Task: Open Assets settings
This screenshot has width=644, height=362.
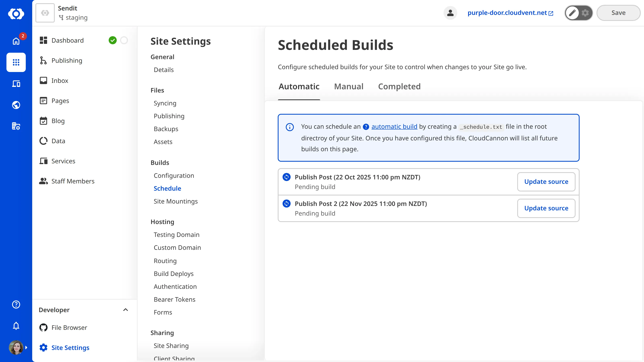Action: pyautogui.click(x=163, y=142)
